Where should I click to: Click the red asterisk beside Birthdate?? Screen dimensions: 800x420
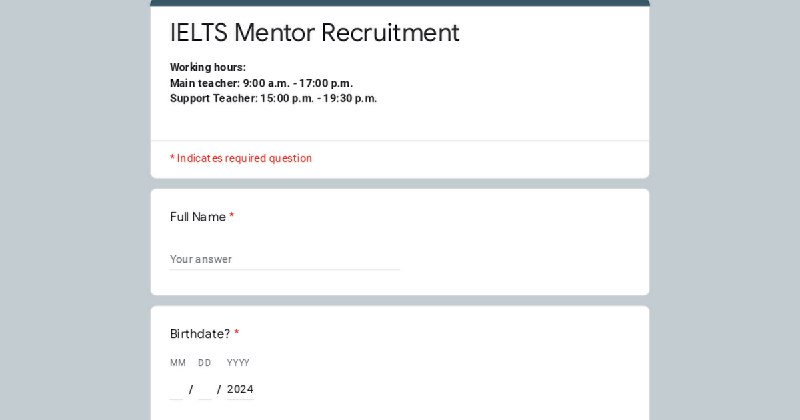pos(237,332)
